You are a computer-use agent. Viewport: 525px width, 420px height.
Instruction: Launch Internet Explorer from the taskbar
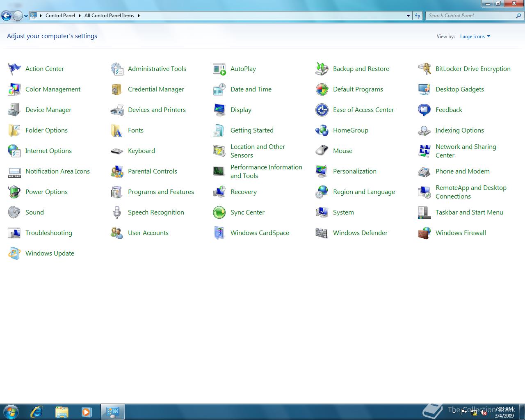point(37,411)
